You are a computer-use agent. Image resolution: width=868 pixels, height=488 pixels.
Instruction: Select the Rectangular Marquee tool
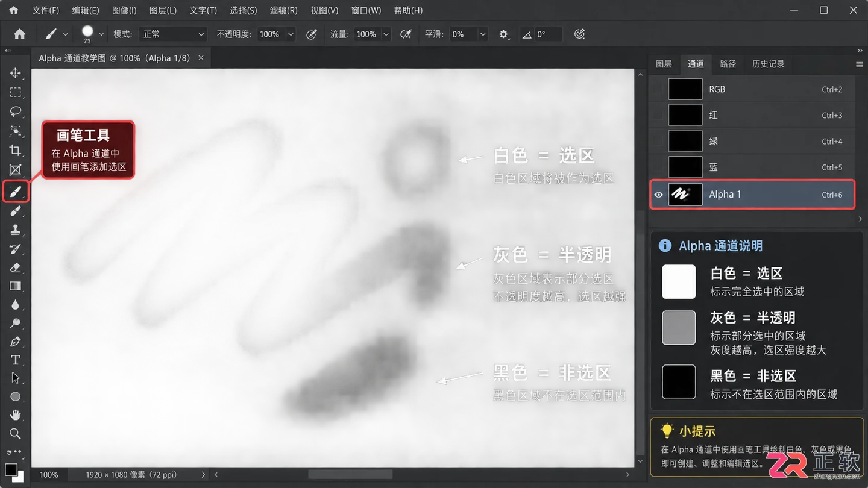pos(15,92)
